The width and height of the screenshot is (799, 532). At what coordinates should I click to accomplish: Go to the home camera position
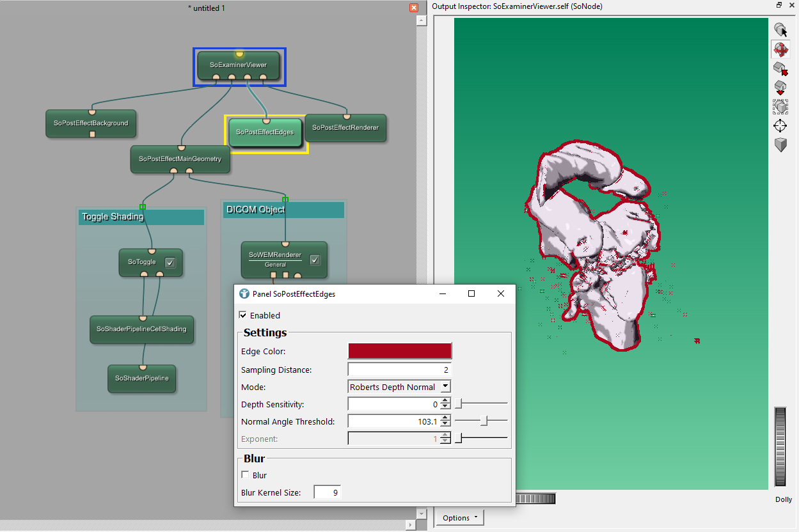[780, 68]
